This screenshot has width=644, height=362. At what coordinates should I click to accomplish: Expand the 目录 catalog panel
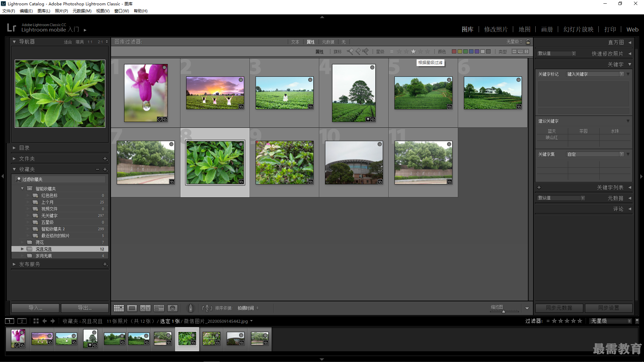tap(14, 148)
